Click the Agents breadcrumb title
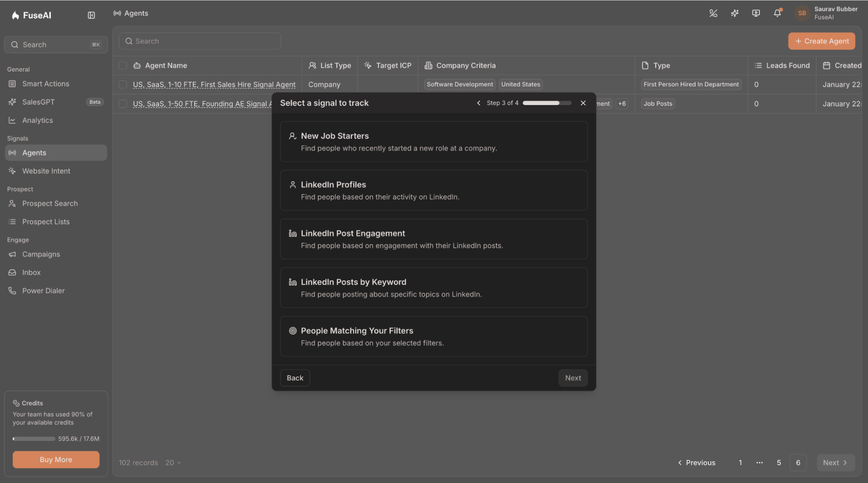The height and width of the screenshot is (483, 868). [136, 13]
